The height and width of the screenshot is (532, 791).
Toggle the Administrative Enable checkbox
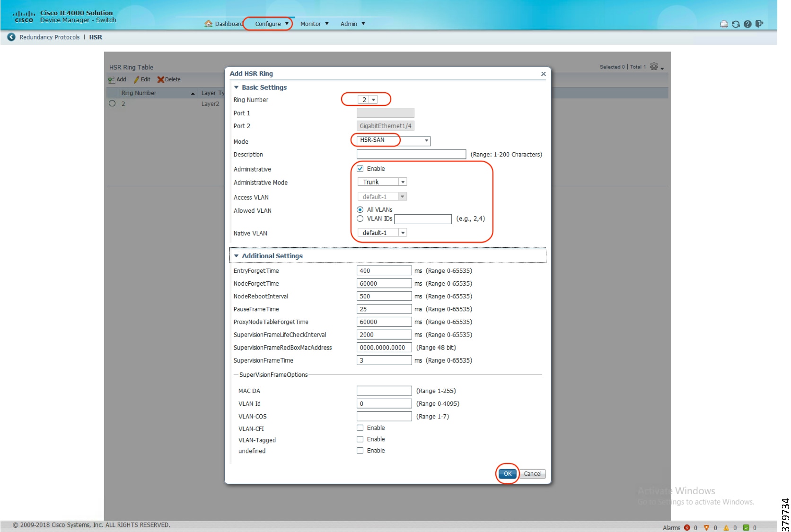coord(360,169)
